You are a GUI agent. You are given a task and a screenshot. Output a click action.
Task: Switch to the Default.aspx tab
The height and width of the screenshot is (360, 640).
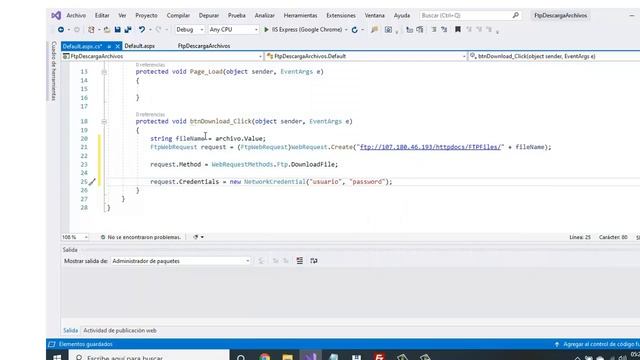coord(140,46)
